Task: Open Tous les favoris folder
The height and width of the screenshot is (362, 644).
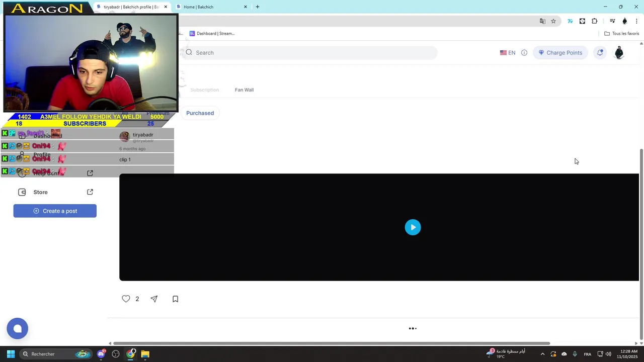Action: 621,34
